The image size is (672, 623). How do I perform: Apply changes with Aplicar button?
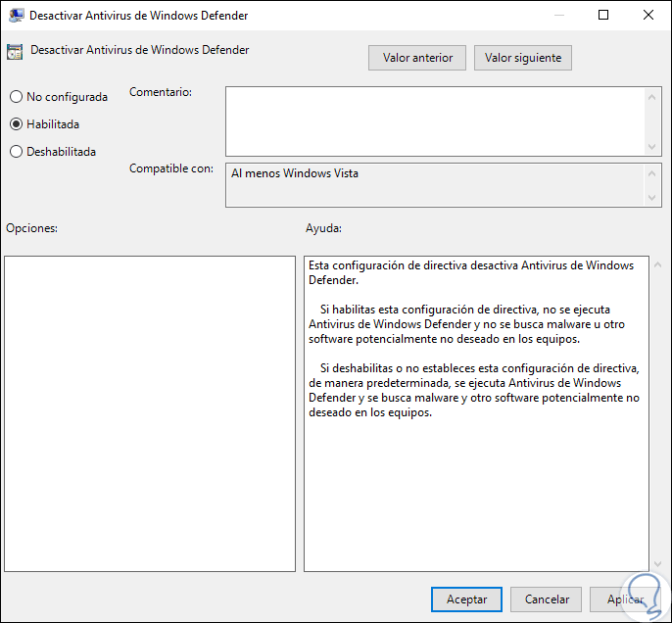tap(625, 599)
